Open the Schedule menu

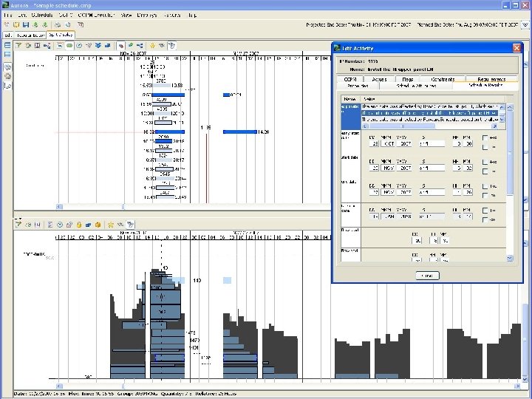pos(42,15)
